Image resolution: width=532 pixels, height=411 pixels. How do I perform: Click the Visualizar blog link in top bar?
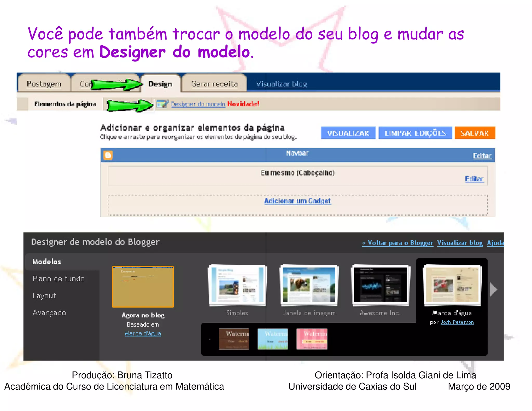pos(281,84)
